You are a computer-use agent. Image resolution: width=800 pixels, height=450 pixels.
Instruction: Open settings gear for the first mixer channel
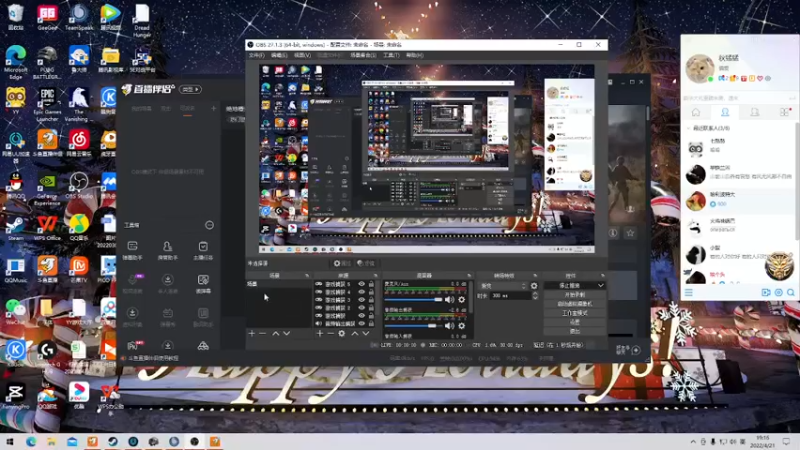(462, 299)
